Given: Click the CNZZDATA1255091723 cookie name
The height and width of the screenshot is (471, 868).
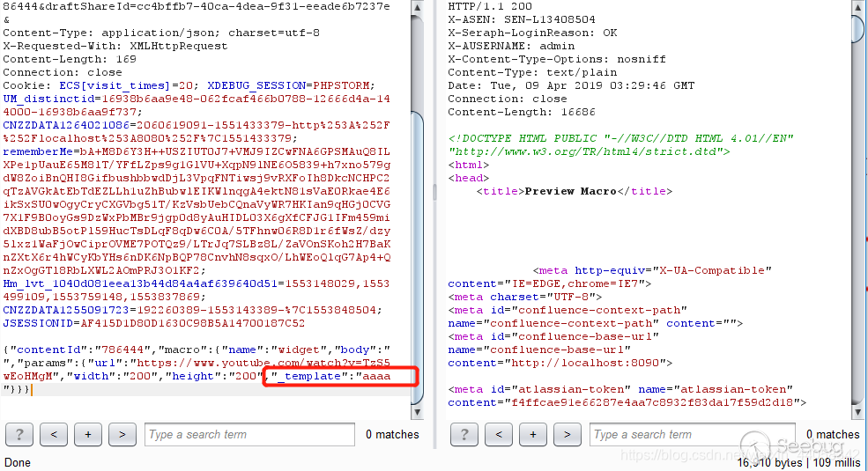Looking at the screenshot, I should tap(66, 310).
